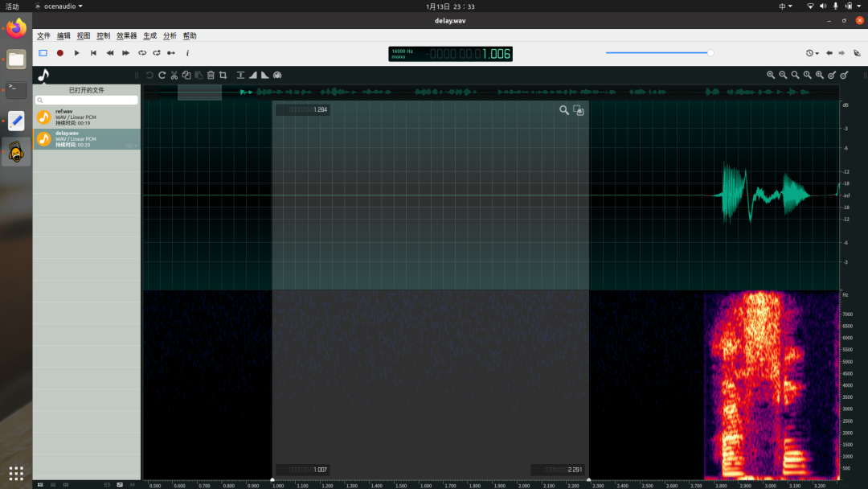Click the vertical zoom in icon
The image size is (868, 489).
click(832, 75)
